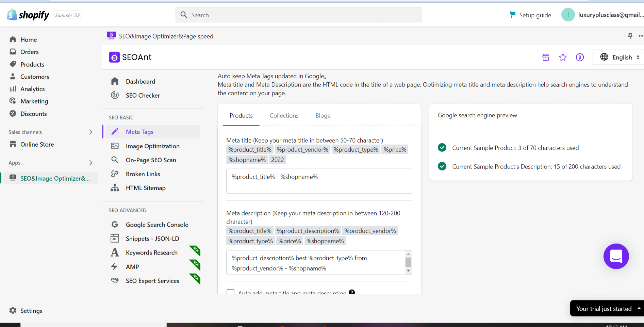644x327 pixels.
Task: Open Customers page
Action: pos(34,77)
